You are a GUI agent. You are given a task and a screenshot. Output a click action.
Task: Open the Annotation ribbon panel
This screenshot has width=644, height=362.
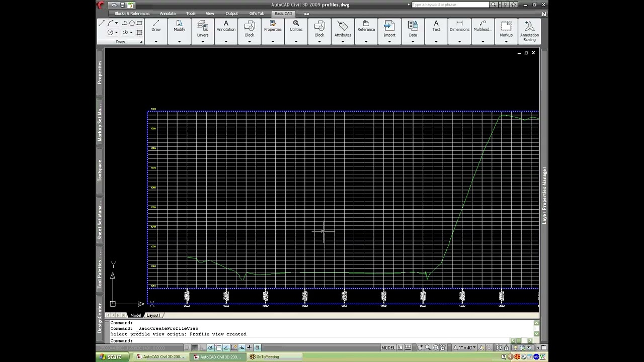tap(226, 31)
